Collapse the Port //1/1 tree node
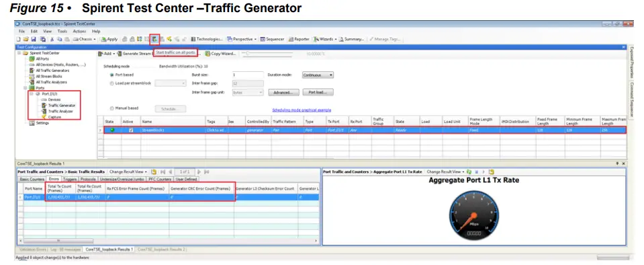Image resolution: width=644 pixels, height=265 pixels. coord(31,93)
